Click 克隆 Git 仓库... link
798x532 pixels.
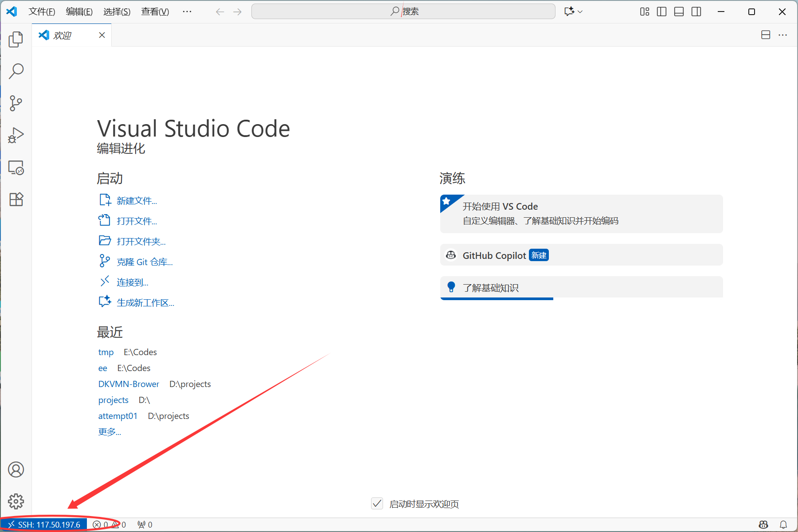coord(145,262)
